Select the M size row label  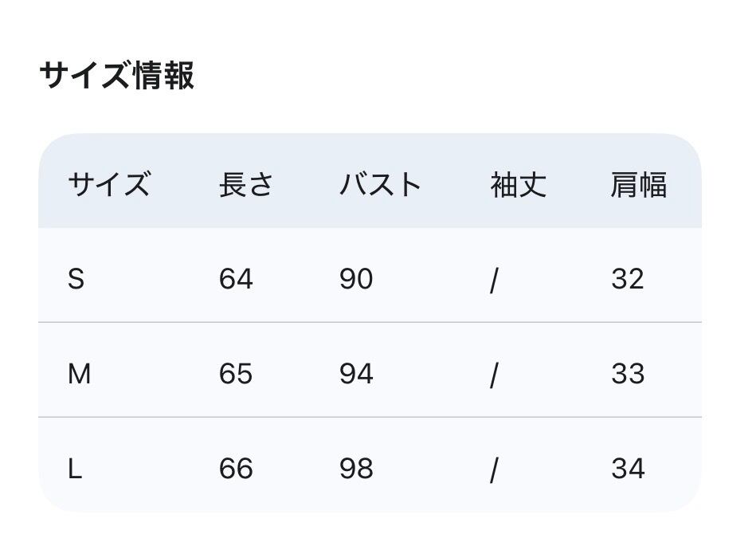(79, 374)
